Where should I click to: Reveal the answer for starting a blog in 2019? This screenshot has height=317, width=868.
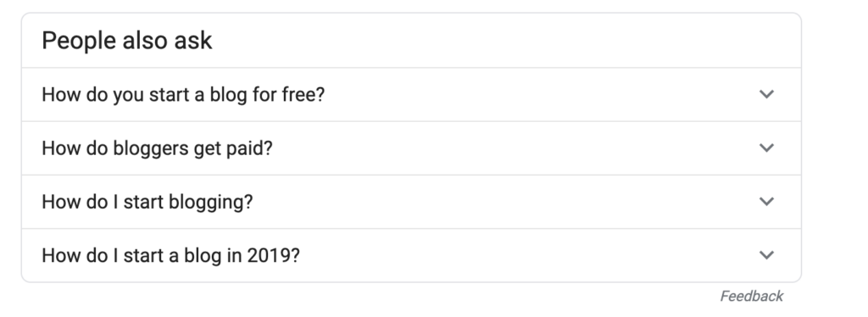[411, 256]
